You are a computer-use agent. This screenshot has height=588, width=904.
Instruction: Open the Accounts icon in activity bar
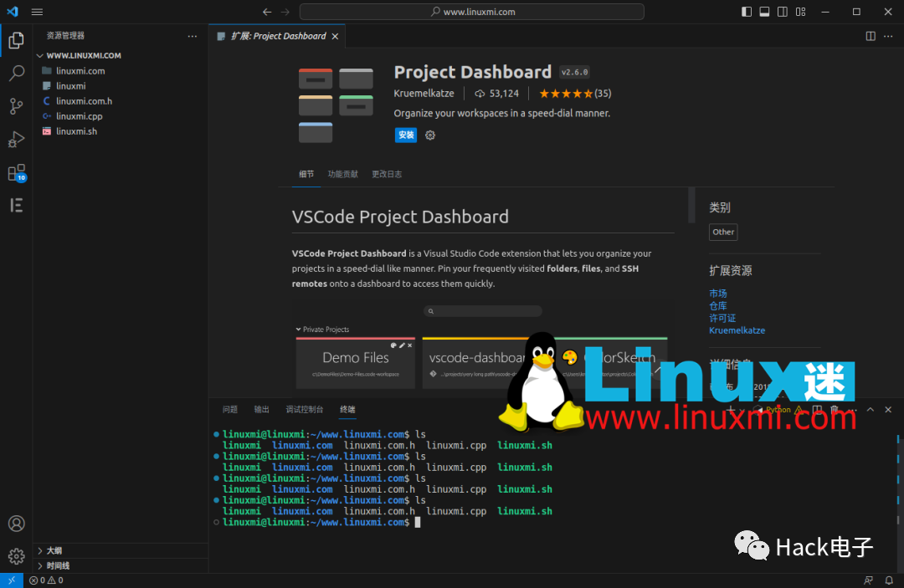(16, 524)
